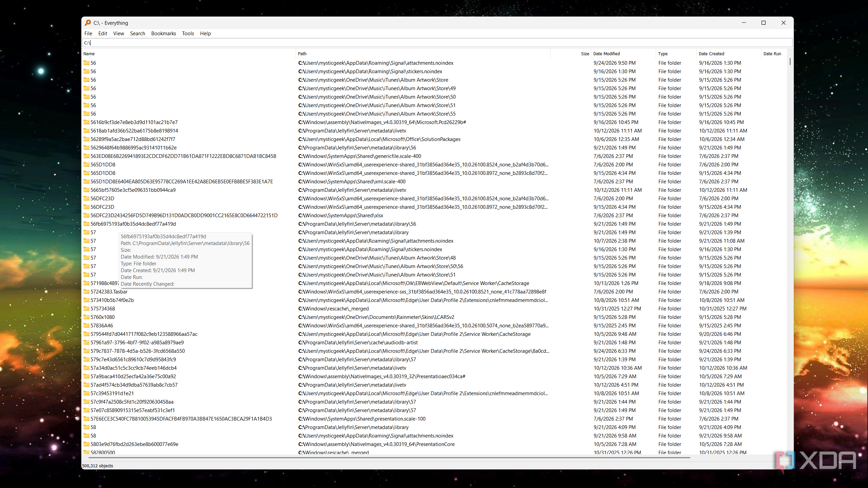Click path C:\Windows\SystemApps\Shared\xlsx
This screenshot has width=868, height=488.
[x=340, y=215]
